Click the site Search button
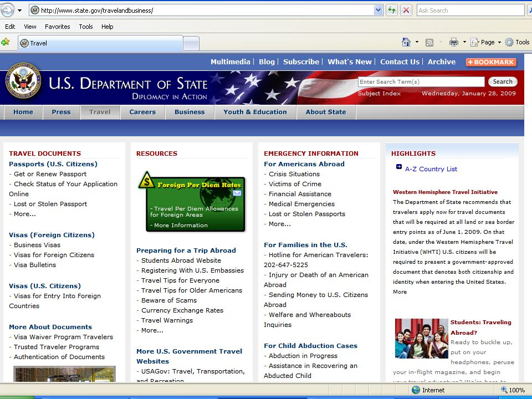This screenshot has height=399, width=532. (x=503, y=81)
